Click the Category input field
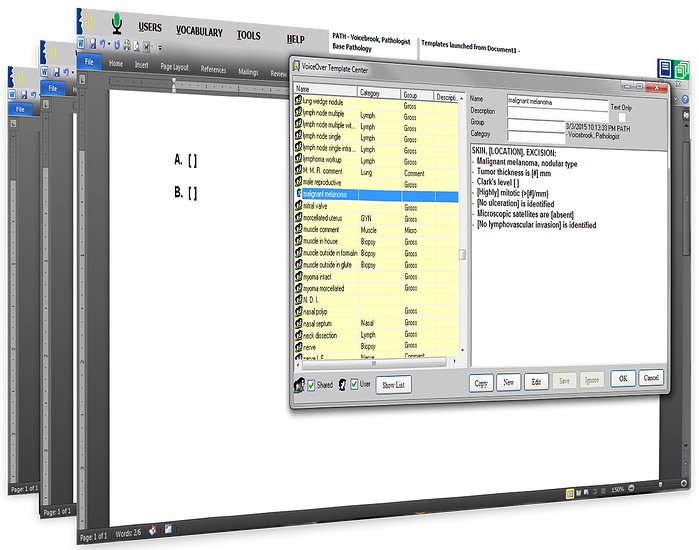The image size is (699, 550). (536, 136)
